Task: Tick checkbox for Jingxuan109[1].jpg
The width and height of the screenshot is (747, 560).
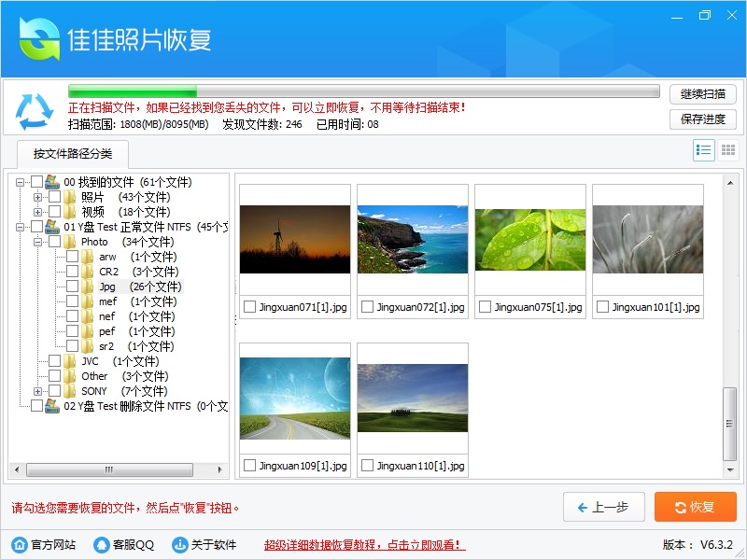Action: tap(249, 466)
